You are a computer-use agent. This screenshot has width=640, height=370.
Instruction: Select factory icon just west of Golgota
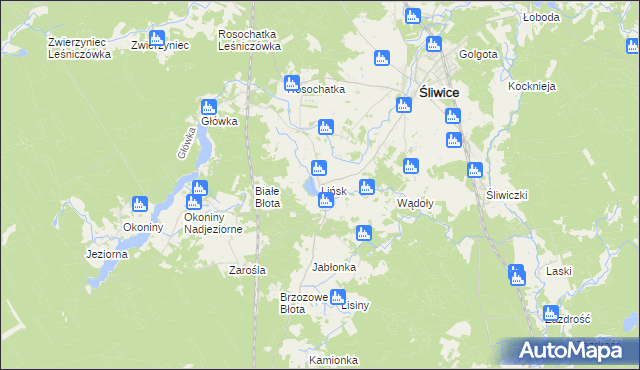coord(433,44)
